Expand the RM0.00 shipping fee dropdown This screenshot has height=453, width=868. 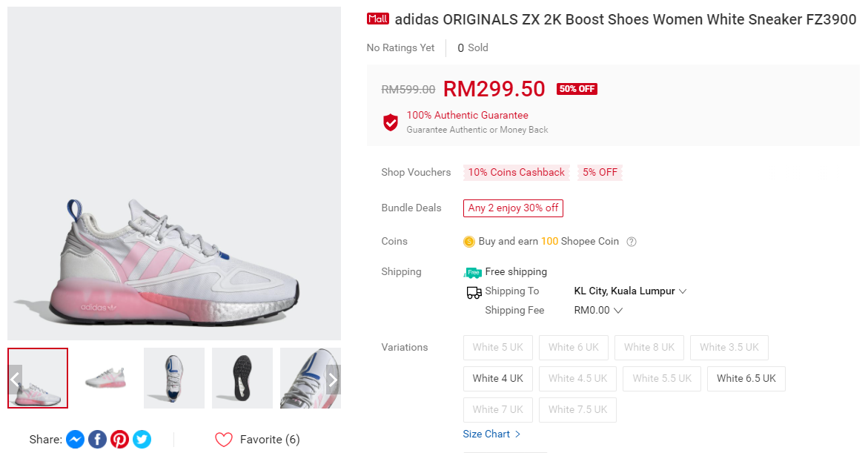(598, 311)
